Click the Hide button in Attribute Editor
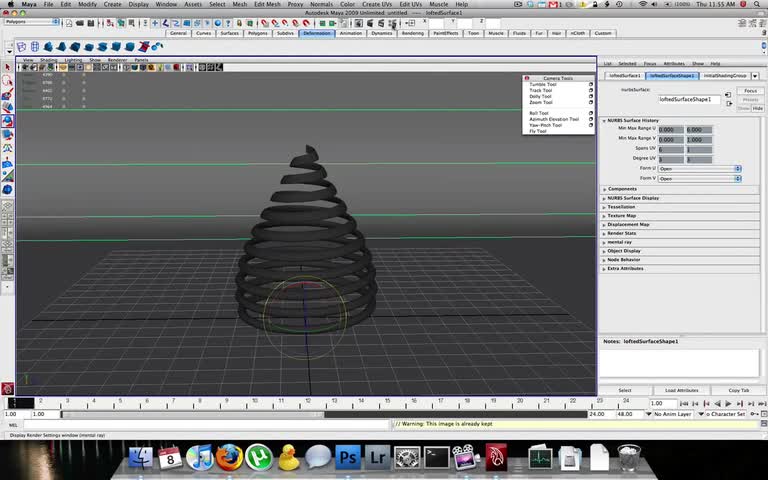This screenshot has height=480, width=768. coord(757,108)
